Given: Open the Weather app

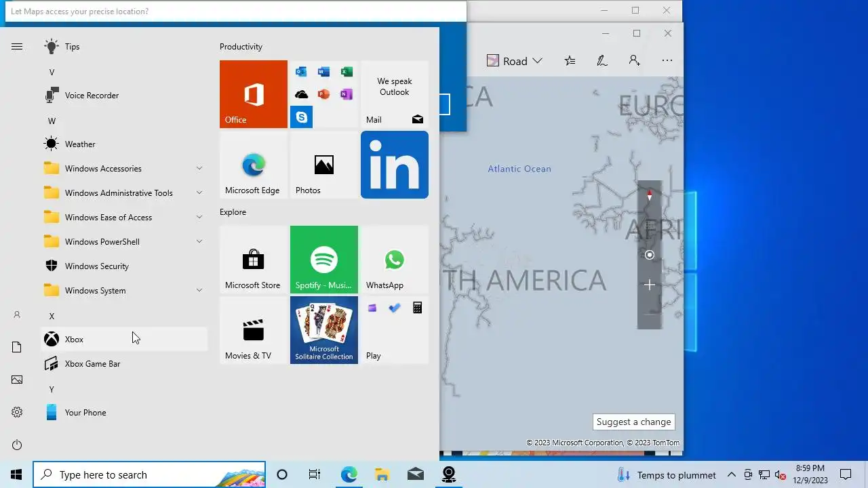Looking at the screenshot, I should point(124,144).
